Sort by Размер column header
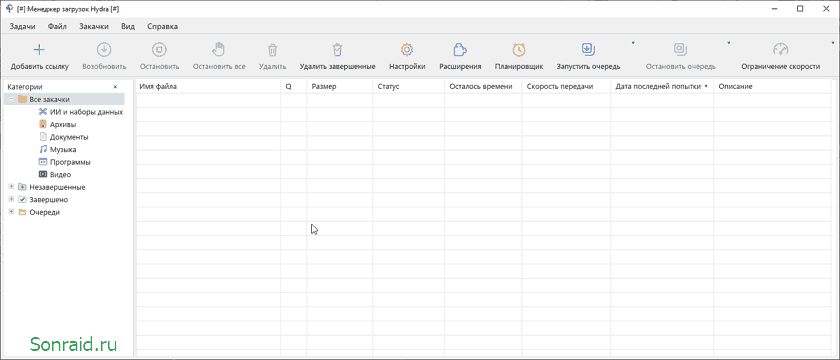This screenshot has height=360, width=840. [340, 86]
